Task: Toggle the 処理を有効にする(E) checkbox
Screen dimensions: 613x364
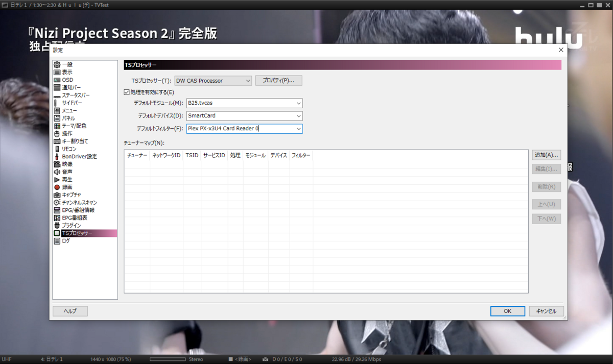Action: 127,92
